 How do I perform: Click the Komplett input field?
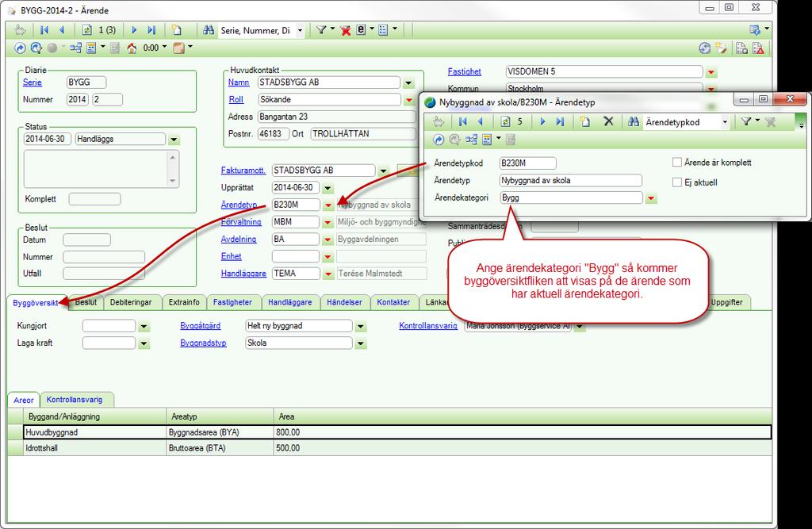(x=95, y=199)
